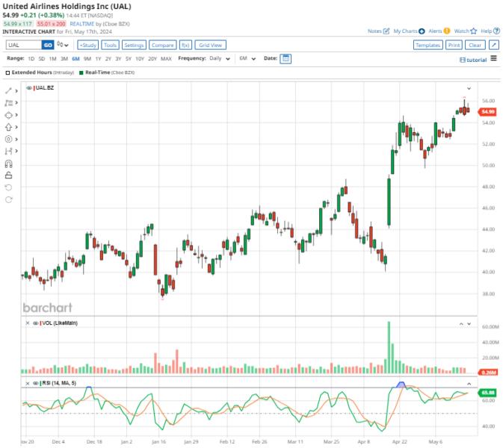The image size is (503, 448).
Task: Switch to Grid View
Action: click(211, 45)
